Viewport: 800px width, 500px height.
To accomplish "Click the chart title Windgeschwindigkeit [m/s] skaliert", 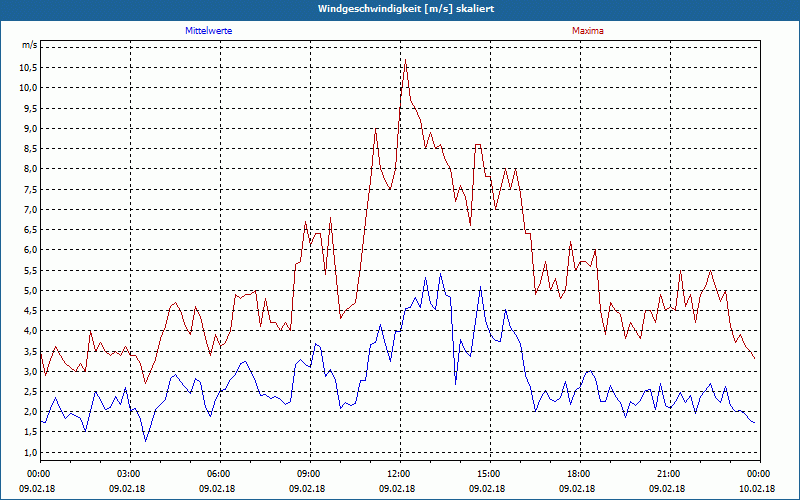I will [x=406, y=9].
